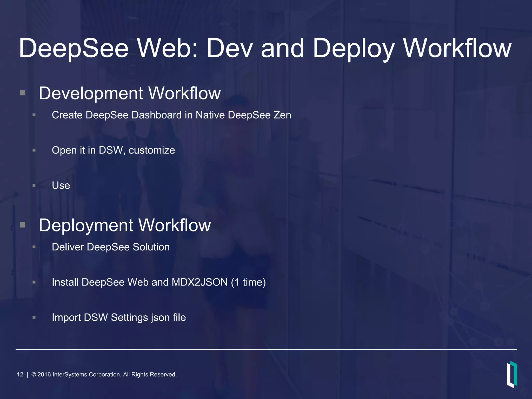This screenshot has height=399, width=532.
Task: Click the 'Deliver DeepSee Solution' bullet
Action: [x=111, y=247]
